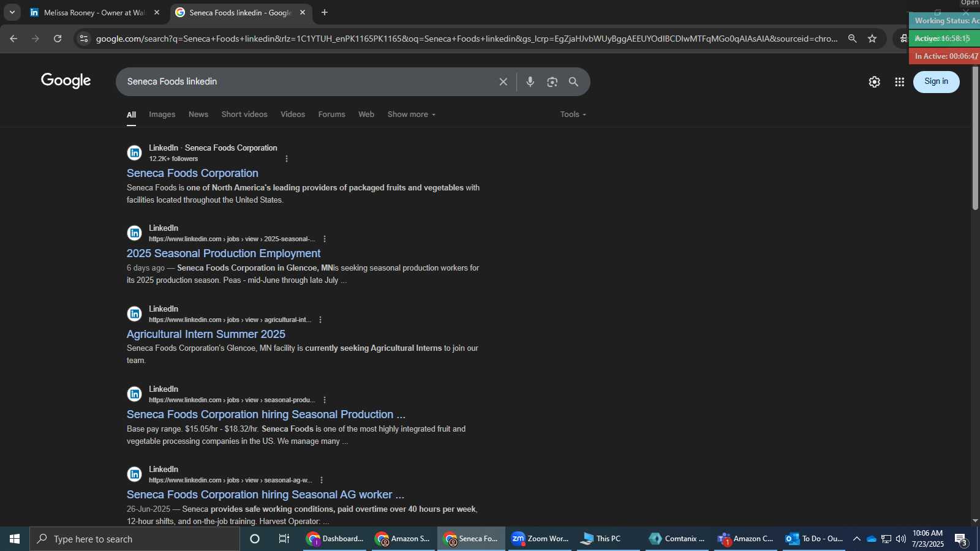Switch to Images results
The image size is (980, 551).
162,114
